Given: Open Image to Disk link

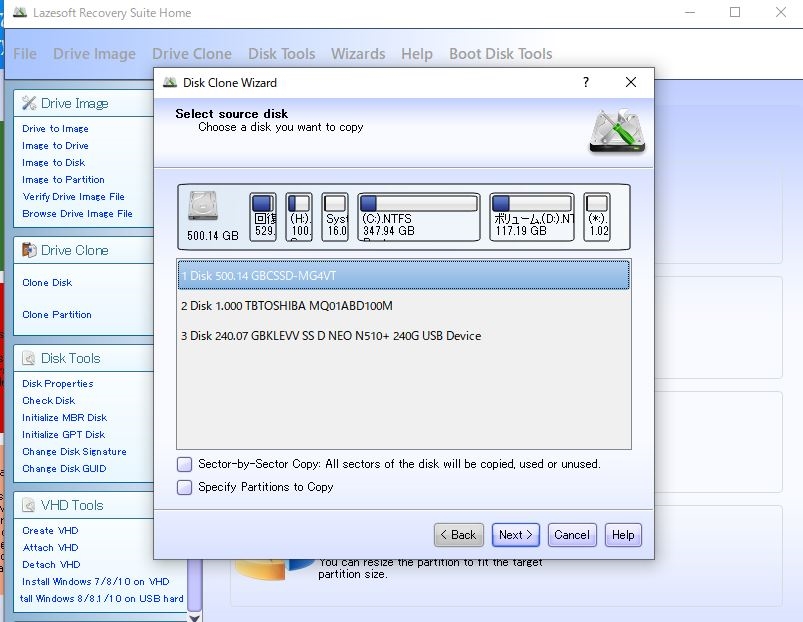Looking at the screenshot, I should (54, 162).
